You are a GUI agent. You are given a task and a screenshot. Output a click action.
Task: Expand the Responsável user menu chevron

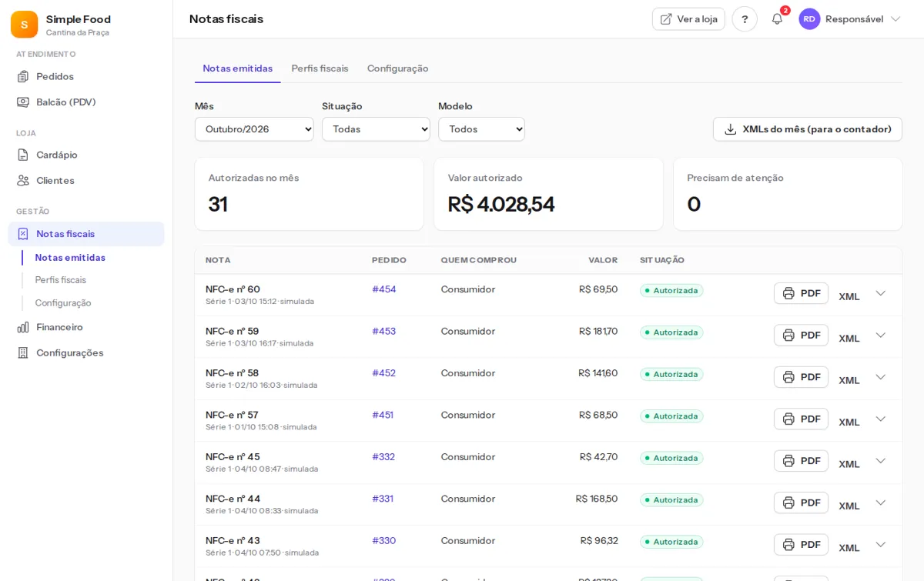(895, 19)
